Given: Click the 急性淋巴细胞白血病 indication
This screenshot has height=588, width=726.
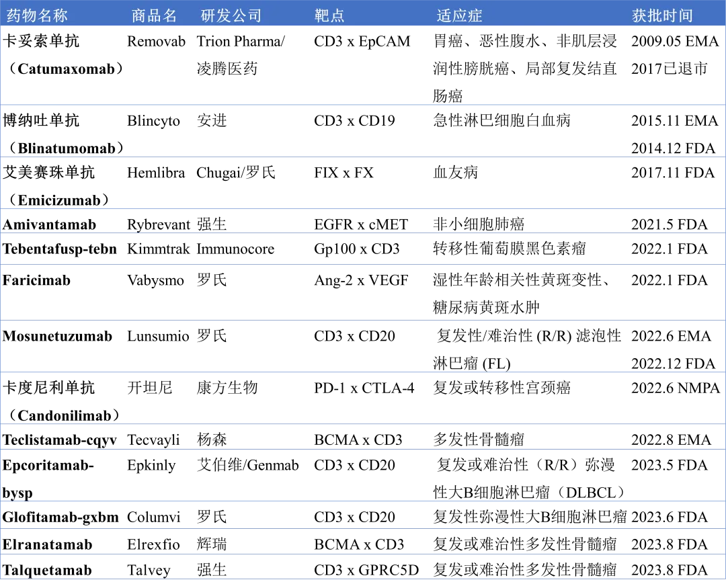Looking at the screenshot, I should click(501, 120).
